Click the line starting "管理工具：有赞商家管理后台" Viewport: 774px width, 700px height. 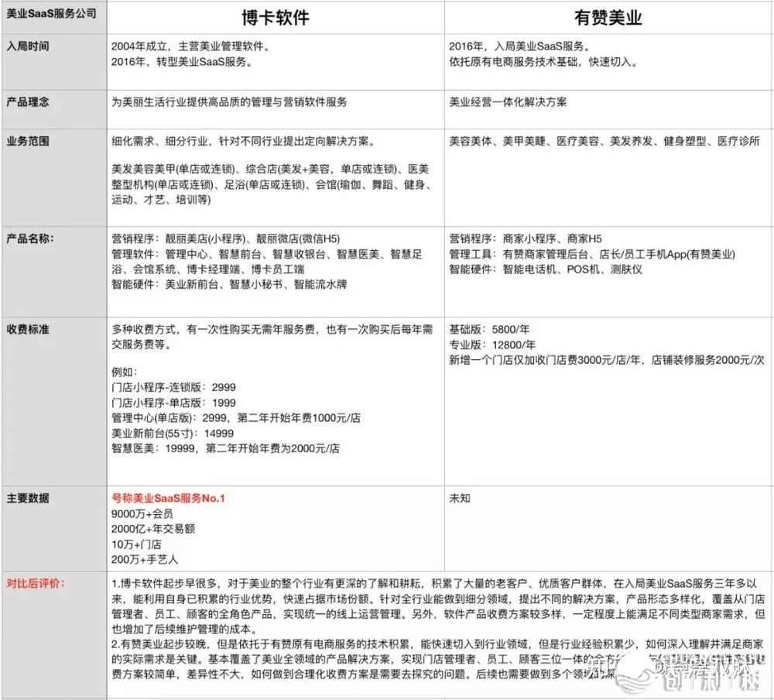[x=592, y=255]
